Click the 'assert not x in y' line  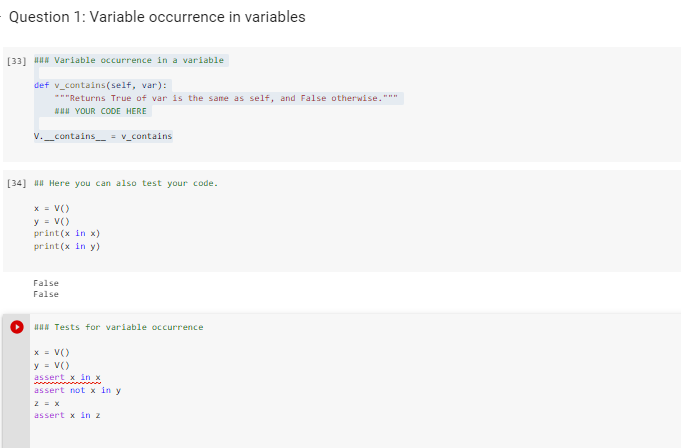click(77, 390)
